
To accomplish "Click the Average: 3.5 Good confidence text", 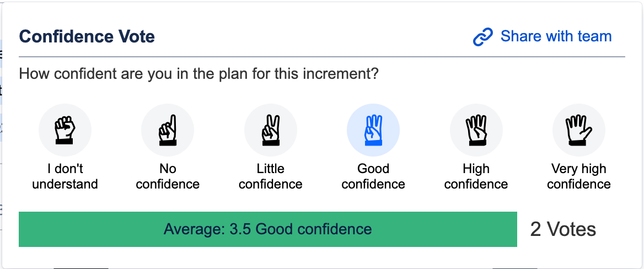I will click(268, 229).
